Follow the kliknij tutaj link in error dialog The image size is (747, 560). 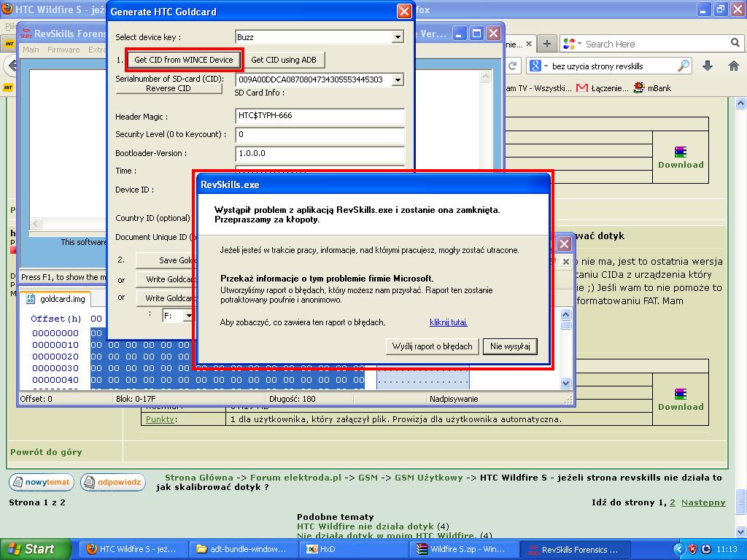pos(449,322)
